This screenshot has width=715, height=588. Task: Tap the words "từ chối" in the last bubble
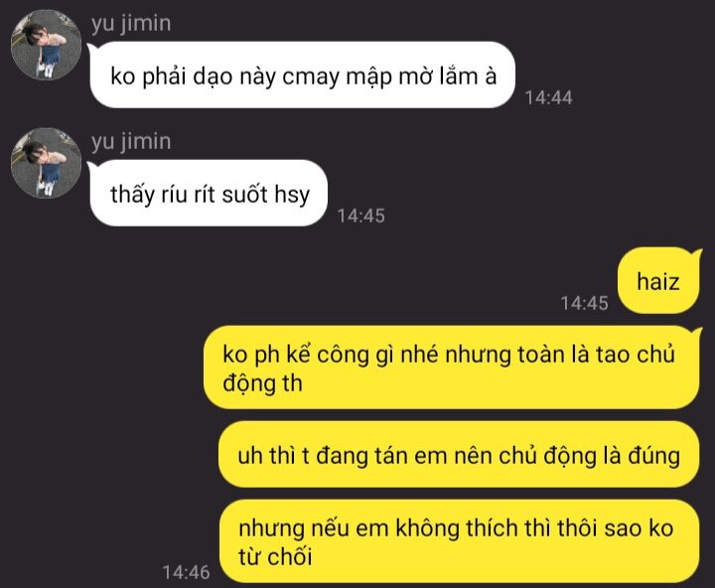(275, 556)
